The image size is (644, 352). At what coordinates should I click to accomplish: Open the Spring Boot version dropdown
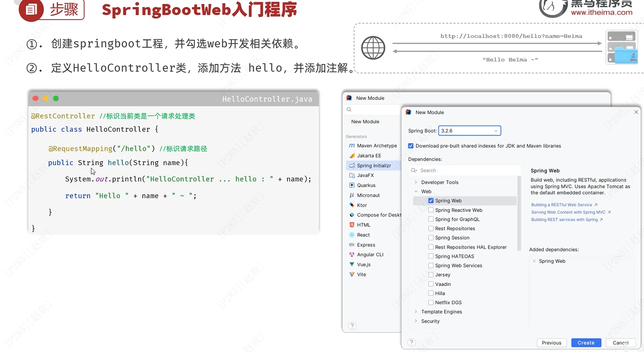point(470,131)
